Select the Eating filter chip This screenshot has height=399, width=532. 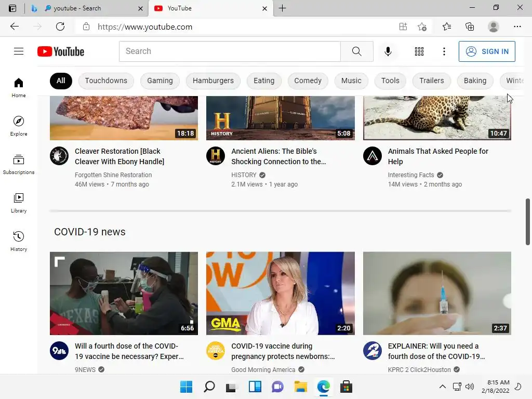(x=264, y=81)
